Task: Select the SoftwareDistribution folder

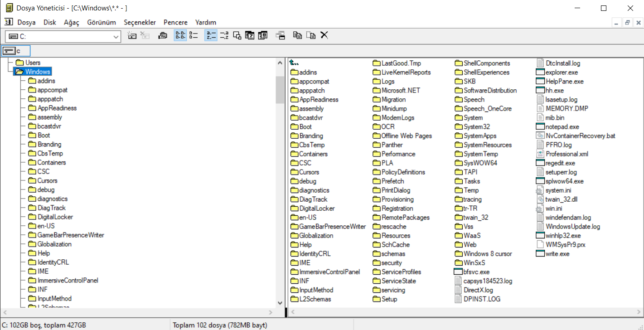Action: click(486, 91)
